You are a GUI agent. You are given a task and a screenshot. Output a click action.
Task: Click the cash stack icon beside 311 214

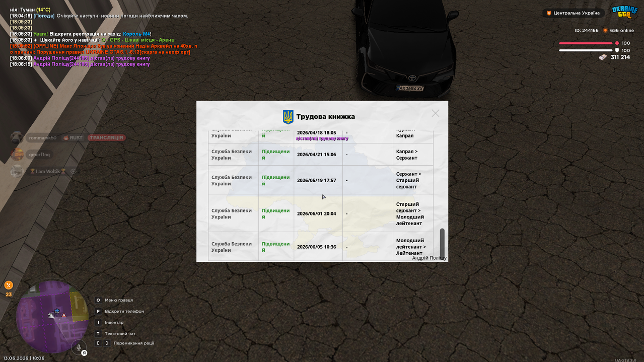pos(603,57)
